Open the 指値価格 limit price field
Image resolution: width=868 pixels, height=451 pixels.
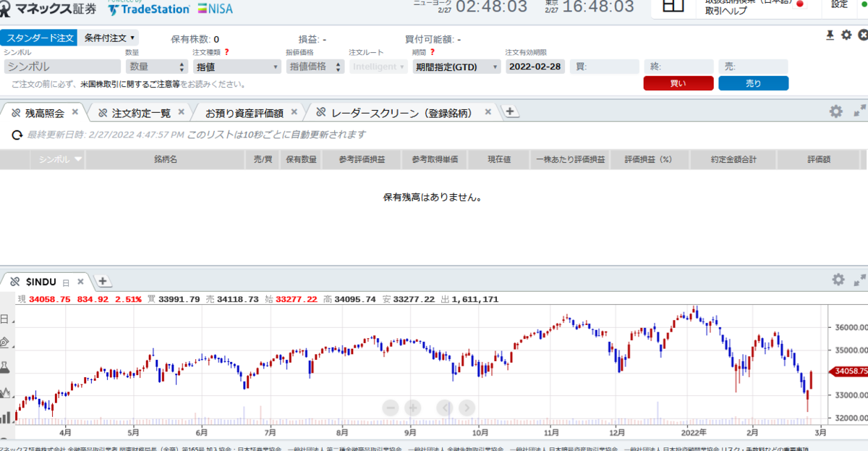click(x=315, y=67)
